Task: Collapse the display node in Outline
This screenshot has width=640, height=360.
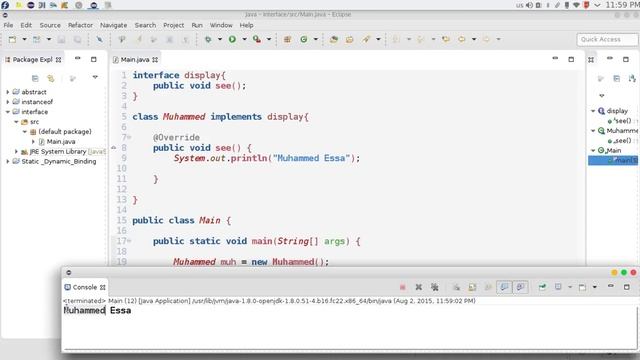Action: (x=593, y=111)
